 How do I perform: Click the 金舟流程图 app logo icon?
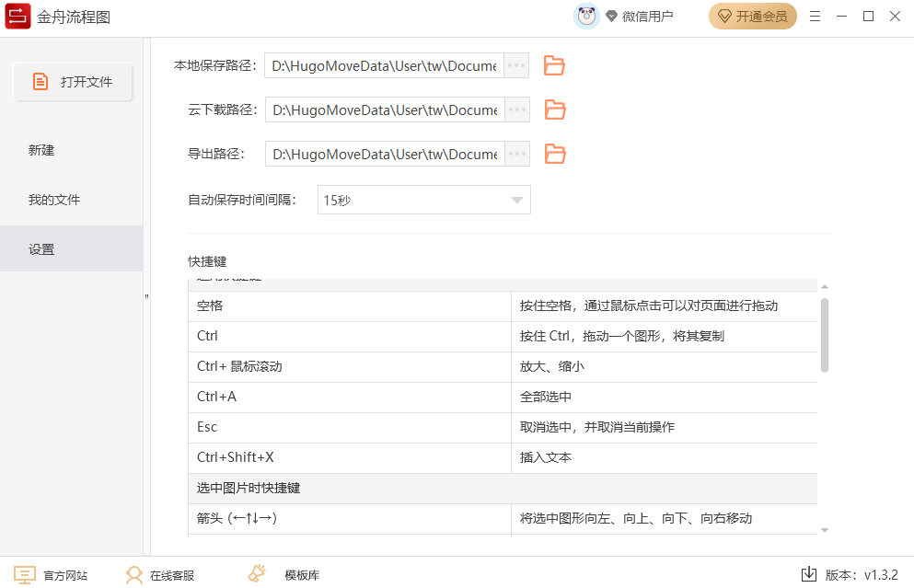(x=17, y=17)
